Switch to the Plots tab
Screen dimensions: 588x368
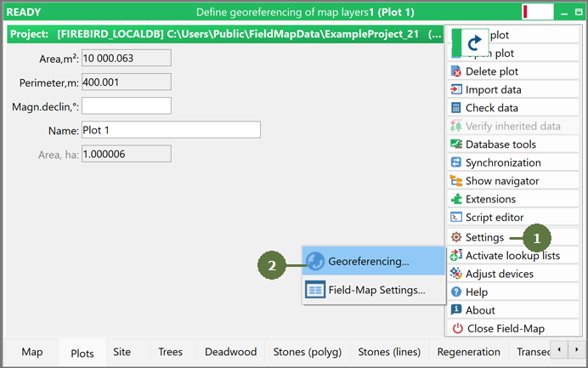(x=82, y=353)
